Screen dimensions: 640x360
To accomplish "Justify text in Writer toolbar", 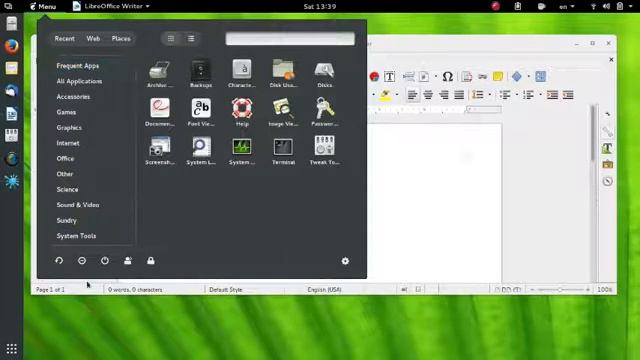I will pyautogui.click(x=459, y=95).
